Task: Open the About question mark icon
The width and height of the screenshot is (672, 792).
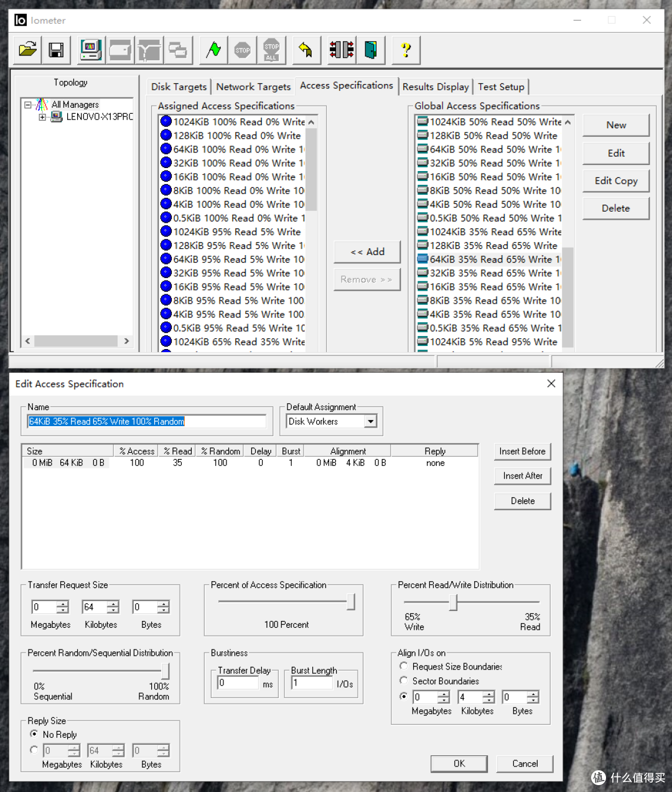Action: tap(406, 50)
